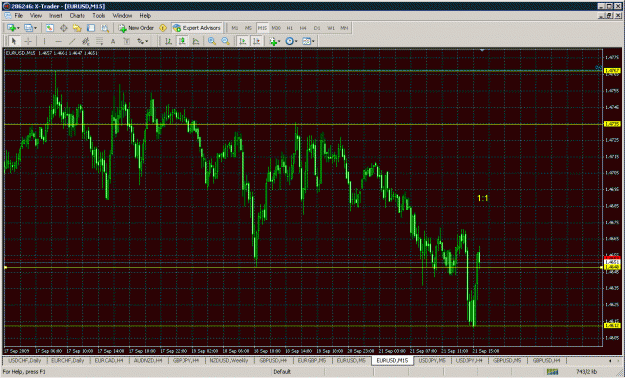Click the '743/2 kb' connection status
The image size is (625, 378).
586,372
